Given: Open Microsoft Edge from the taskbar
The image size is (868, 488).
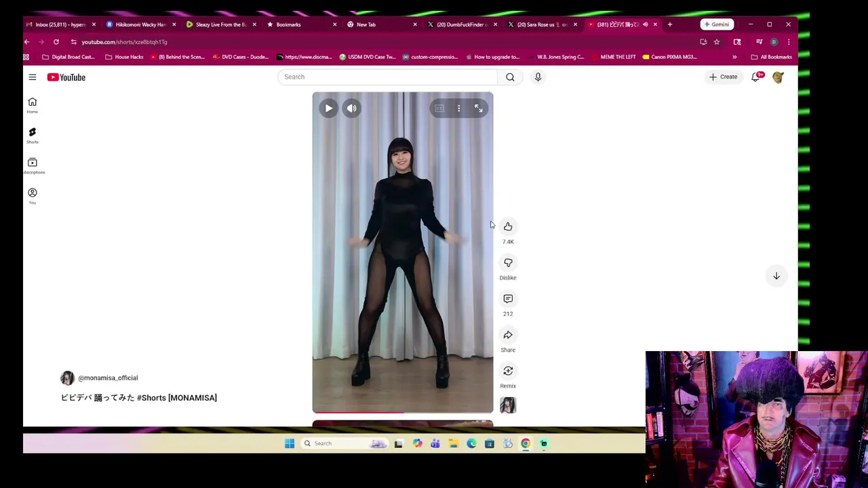Looking at the screenshot, I should (x=471, y=443).
